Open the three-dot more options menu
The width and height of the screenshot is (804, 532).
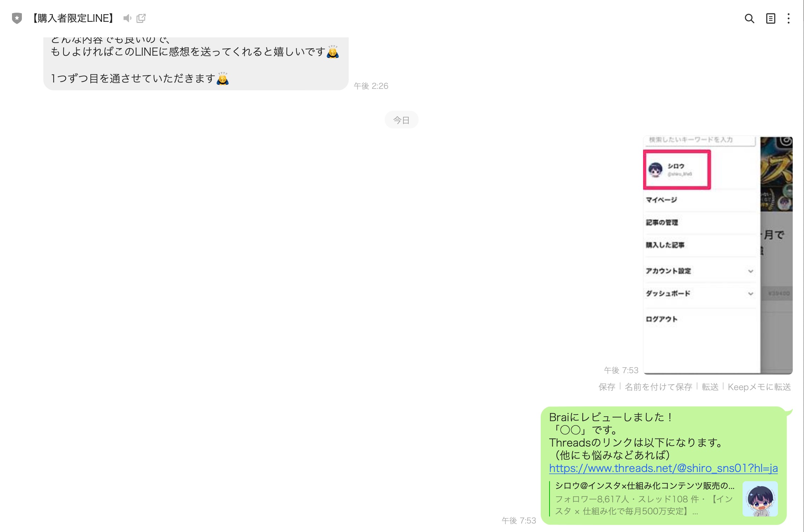coord(788,18)
